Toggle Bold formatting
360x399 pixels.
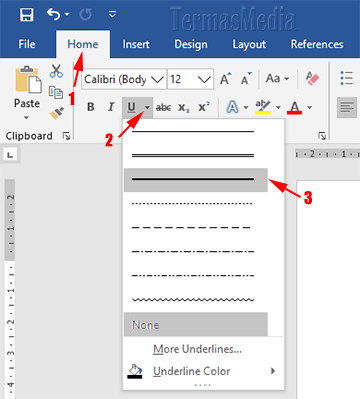[90, 107]
